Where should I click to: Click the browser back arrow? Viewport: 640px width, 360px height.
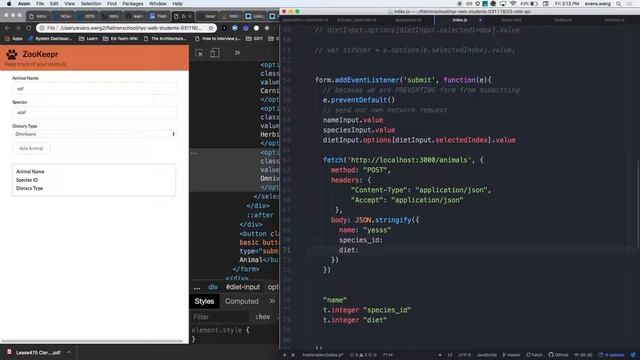[7, 28]
